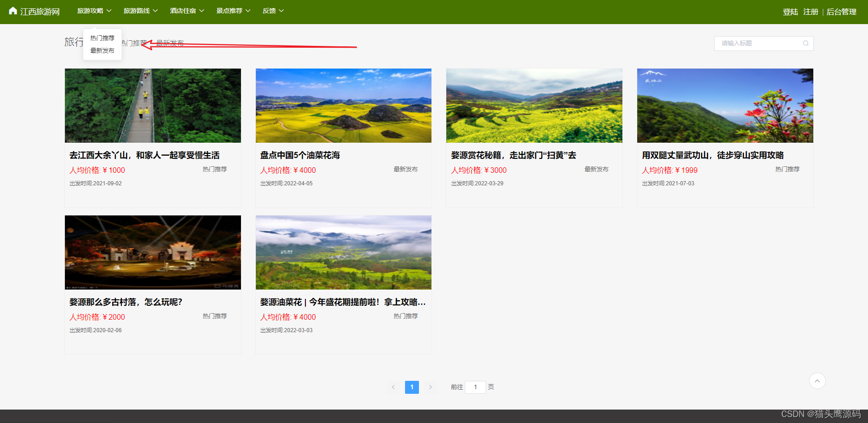868x423 pixels.
Task: Open the terraced yellow flower valley thumbnail
Action: tap(534, 106)
